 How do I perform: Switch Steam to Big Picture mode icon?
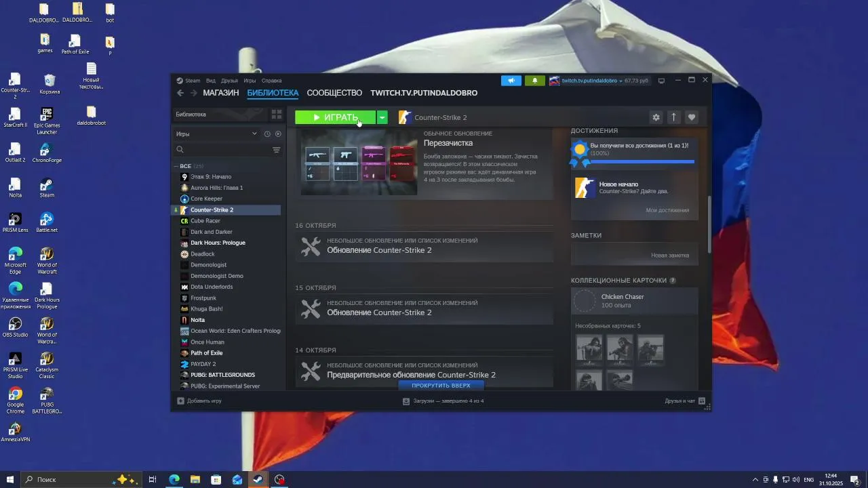click(662, 81)
